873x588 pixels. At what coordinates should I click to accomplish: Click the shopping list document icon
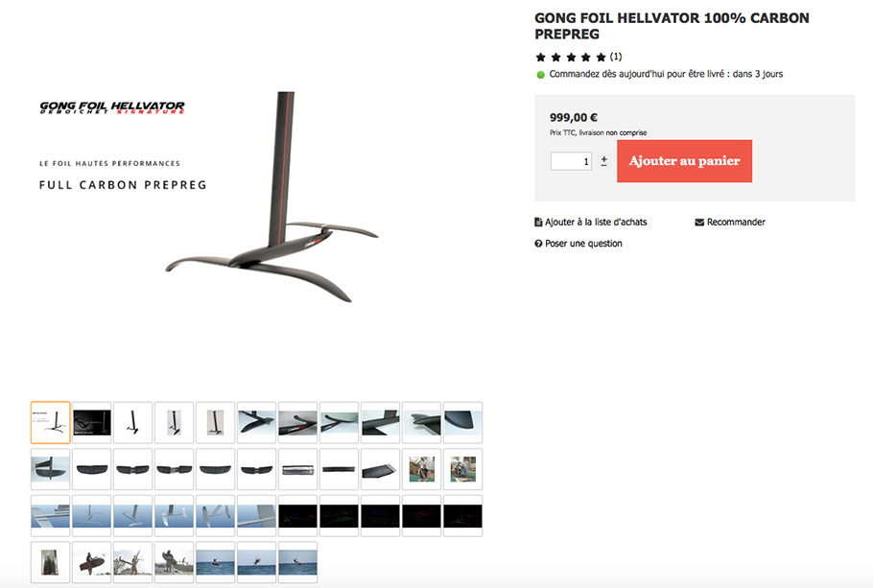(538, 223)
